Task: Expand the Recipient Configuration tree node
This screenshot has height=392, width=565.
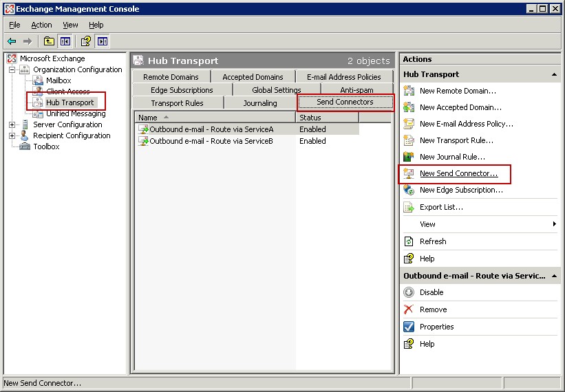Action: 12,135
